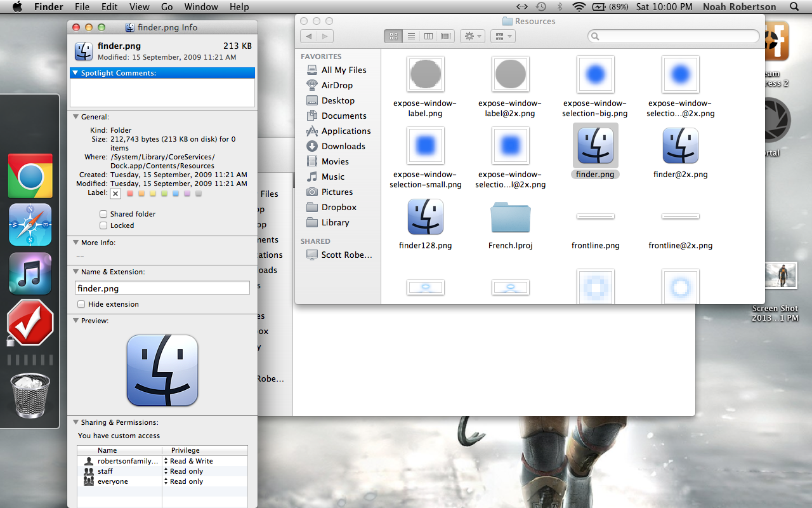Select the red label color
The width and height of the screenshot is (812, 508).
(x=130, y=193)
